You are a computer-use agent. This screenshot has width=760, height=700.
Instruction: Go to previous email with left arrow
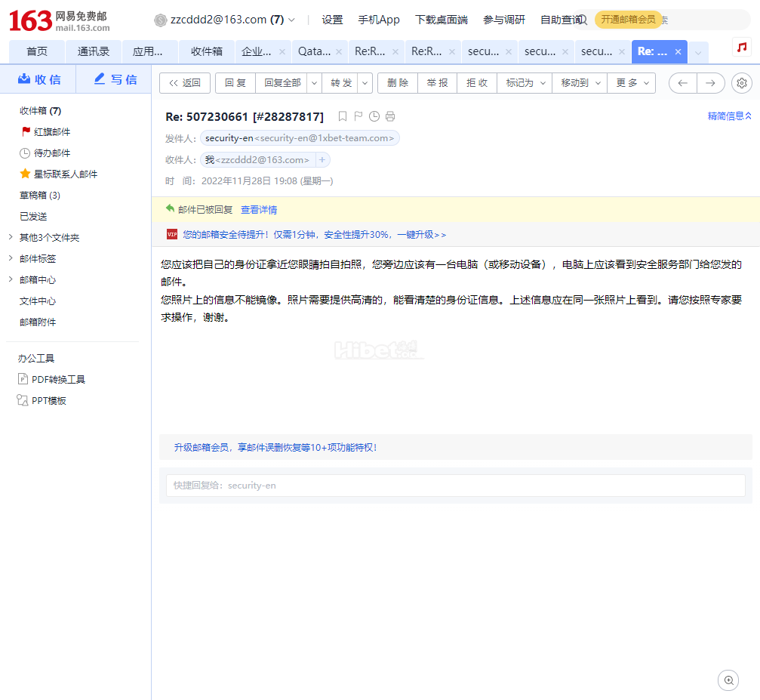point(683,83)
